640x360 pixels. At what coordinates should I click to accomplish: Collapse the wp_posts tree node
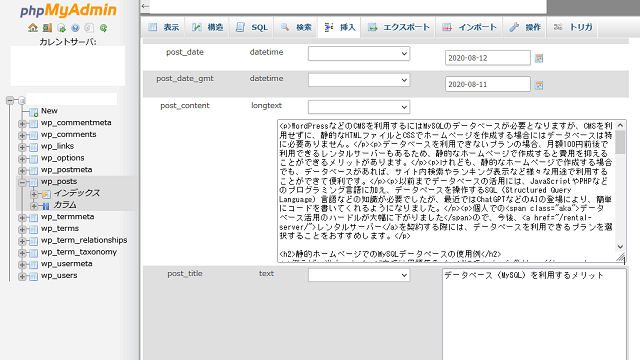coord(22,182)
